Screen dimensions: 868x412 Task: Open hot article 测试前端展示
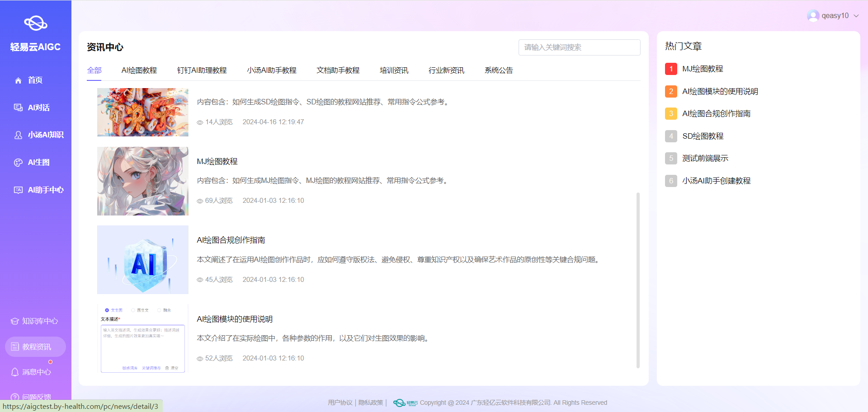coord(705,158)
